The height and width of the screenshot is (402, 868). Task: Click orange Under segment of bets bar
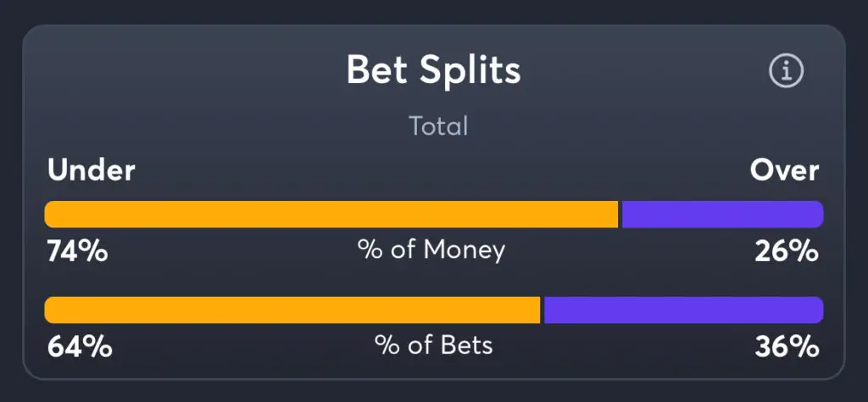click(x=292, y=310)
